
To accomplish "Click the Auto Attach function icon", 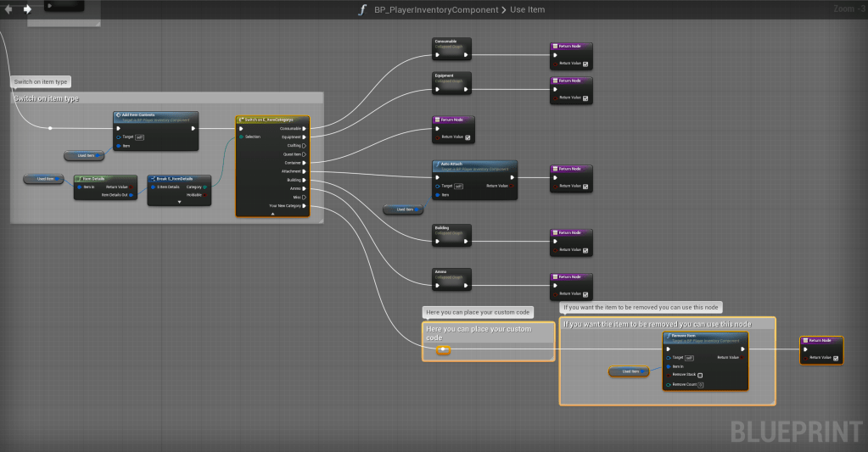I will point(437,165).
